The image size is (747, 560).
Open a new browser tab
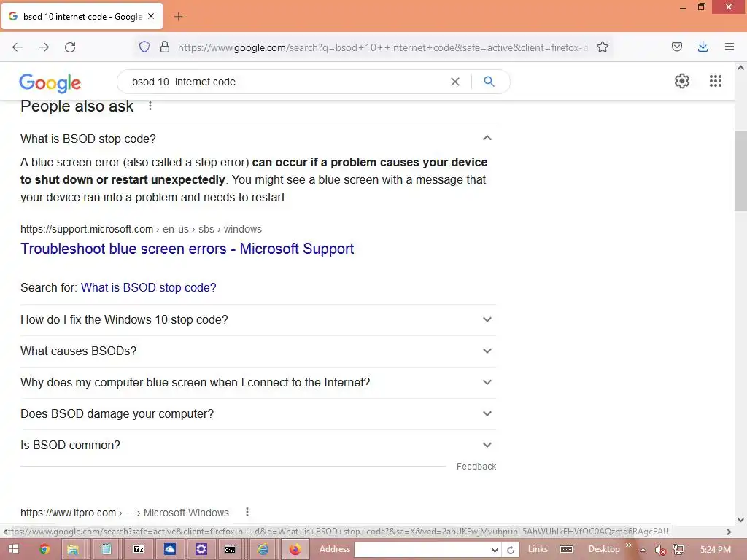178,17
